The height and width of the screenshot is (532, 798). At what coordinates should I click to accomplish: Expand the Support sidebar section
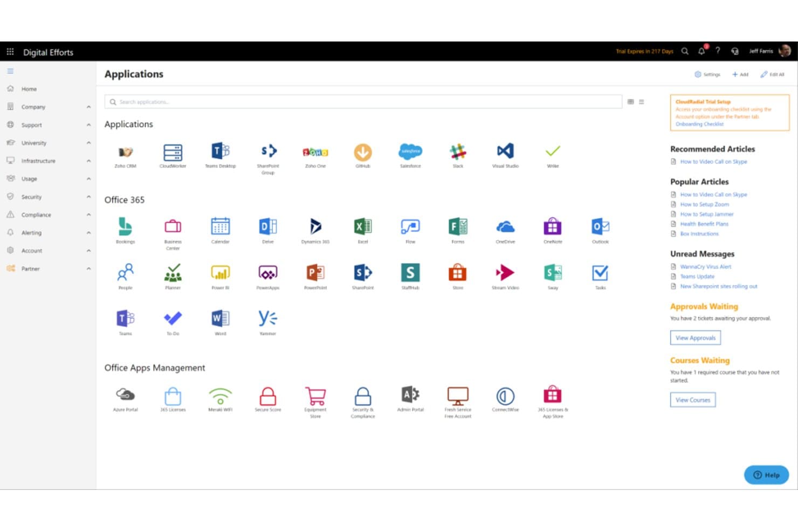click(49, 125)
